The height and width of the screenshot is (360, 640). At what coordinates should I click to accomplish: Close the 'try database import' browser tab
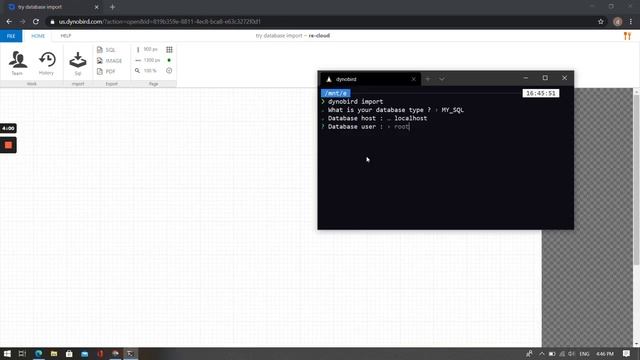click(x=96, y=7)
